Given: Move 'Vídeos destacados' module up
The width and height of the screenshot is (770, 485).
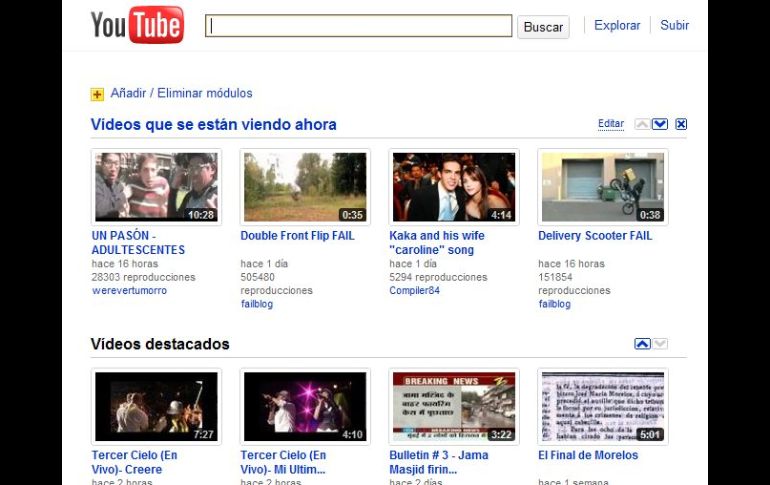Looking at the screenshot, I should pos(642,344).
